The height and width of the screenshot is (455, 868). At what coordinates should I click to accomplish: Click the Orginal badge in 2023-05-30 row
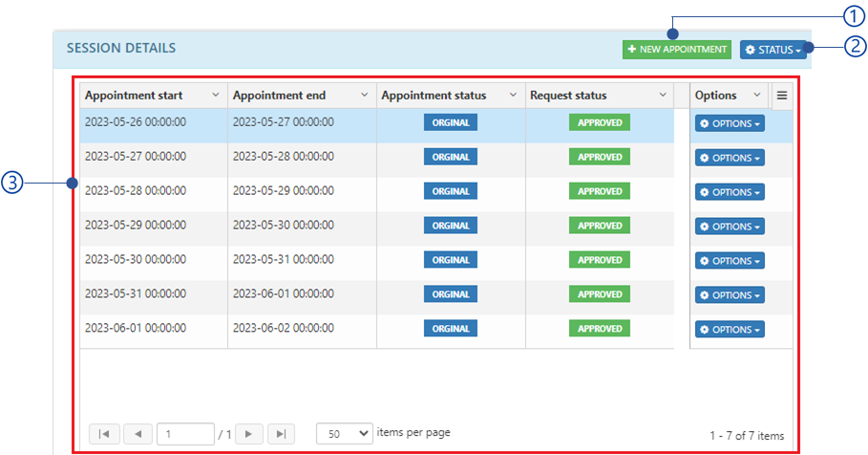pyautogui.click(x=451, y=260)
